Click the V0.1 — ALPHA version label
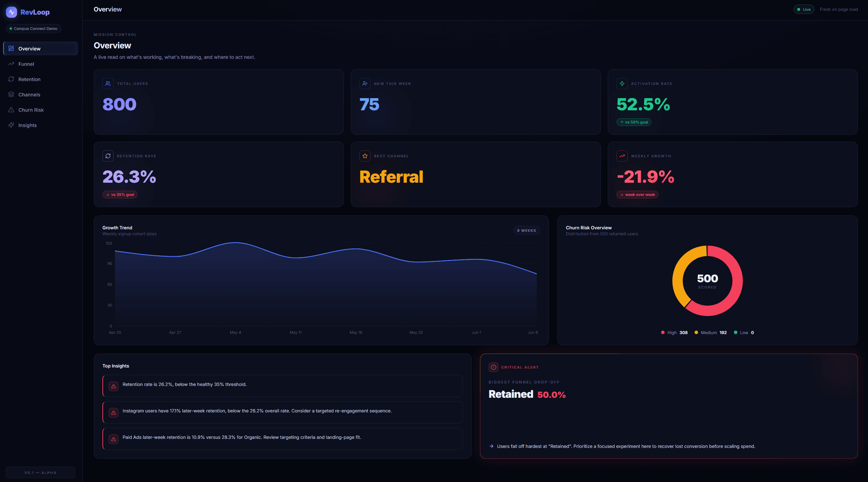 (40, 473)
